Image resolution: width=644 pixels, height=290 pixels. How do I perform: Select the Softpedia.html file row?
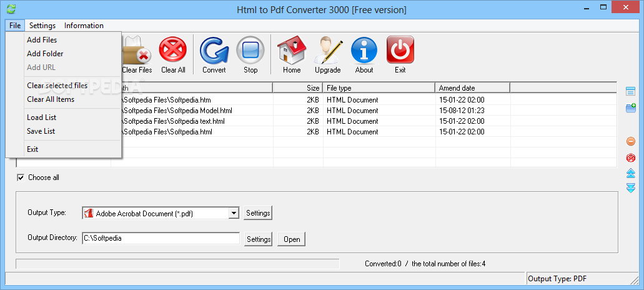(316, 132)
